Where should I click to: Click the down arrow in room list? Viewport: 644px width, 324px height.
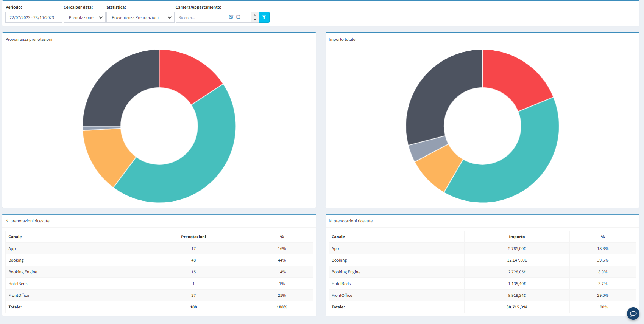pyautogui.click(x=254, y=20)
